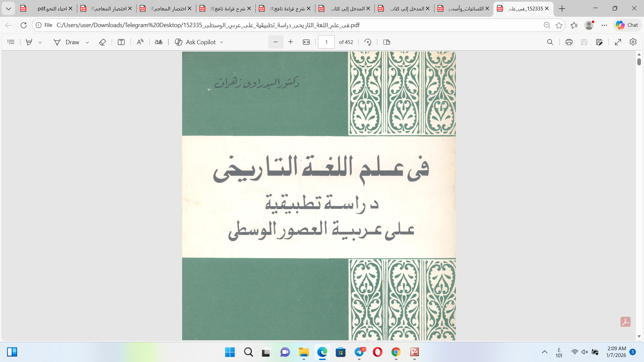Zoom in the PDF
The height and width of the screenshot is (362, 644).
pyautogui.click(x=291, y=42)
